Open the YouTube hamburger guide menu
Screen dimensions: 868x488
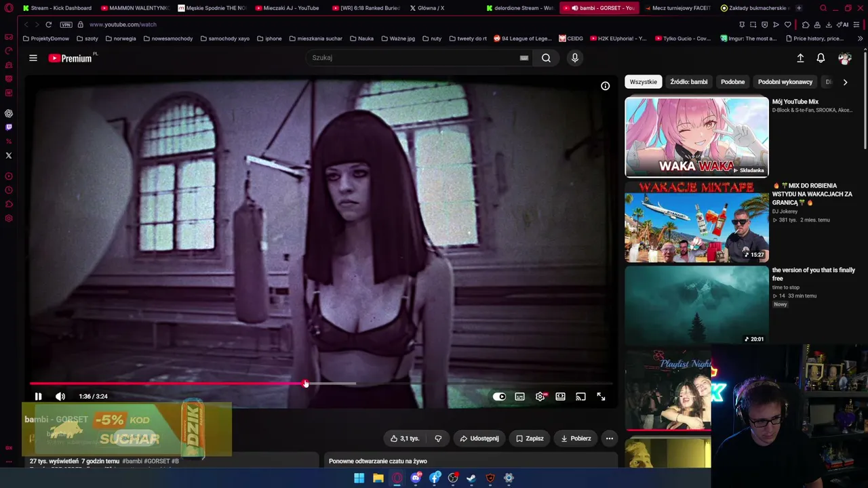(x=33, y=58)
